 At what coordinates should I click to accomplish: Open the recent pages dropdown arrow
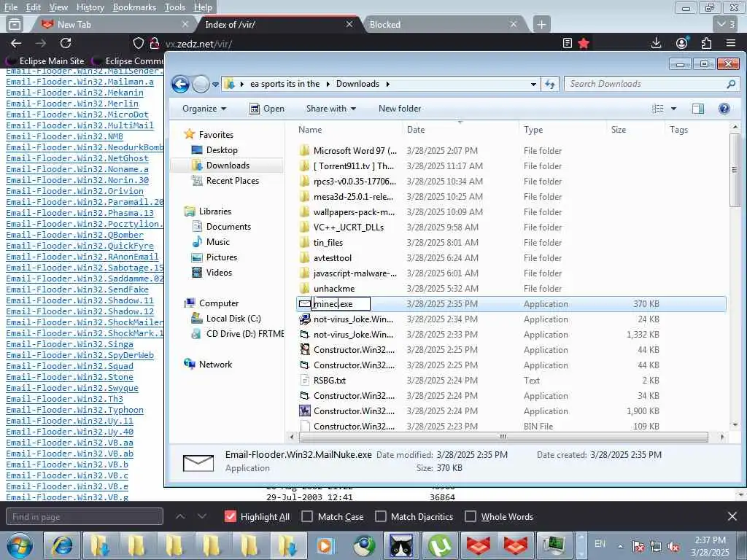(x=215, y=85)
